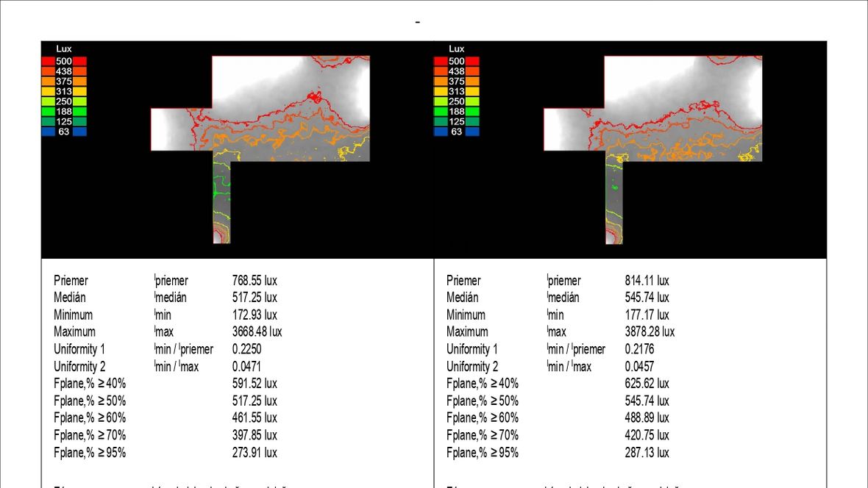Select the left Medián label
The image size is (868, 488).
70,298
